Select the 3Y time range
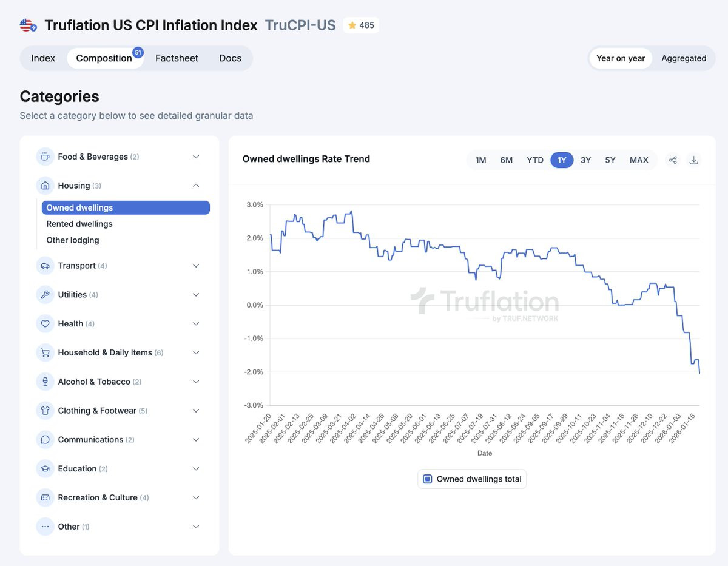Image resolution: width=728 pixels, height=566 pixels. coord(585,160)
